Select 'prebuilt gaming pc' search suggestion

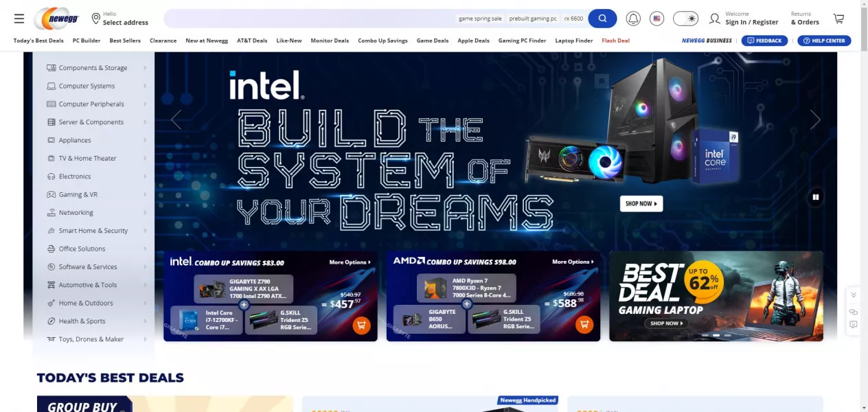pos(533,19)
